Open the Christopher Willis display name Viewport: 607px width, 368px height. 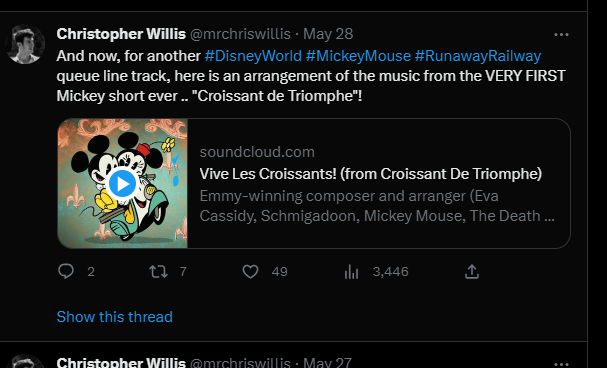point(121,34)
